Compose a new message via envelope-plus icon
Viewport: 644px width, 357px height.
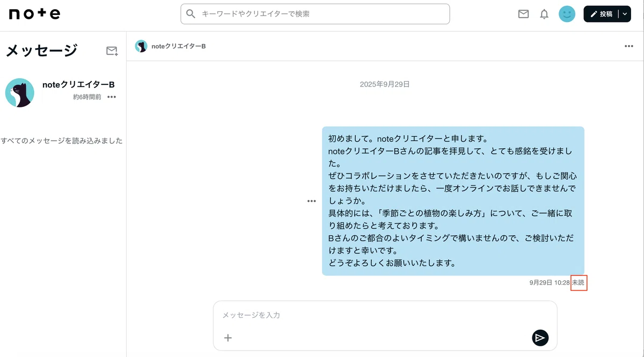pyautogui.click(x=112, y=50)
